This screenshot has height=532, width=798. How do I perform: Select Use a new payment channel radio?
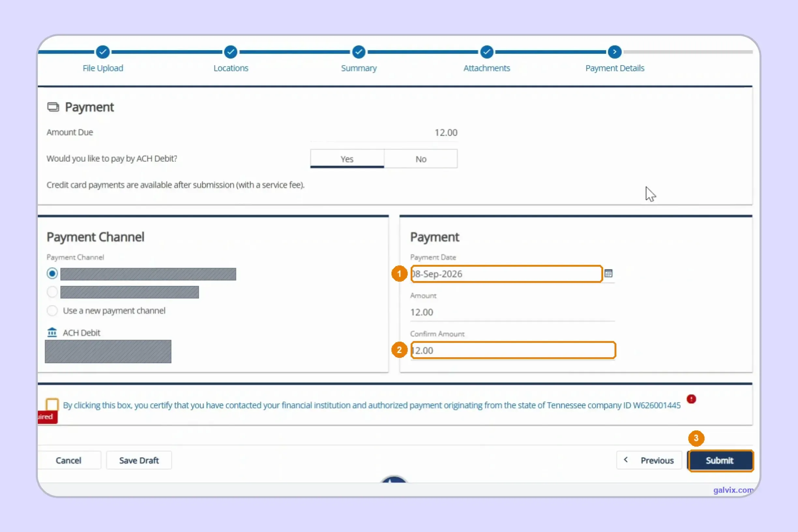52,310
